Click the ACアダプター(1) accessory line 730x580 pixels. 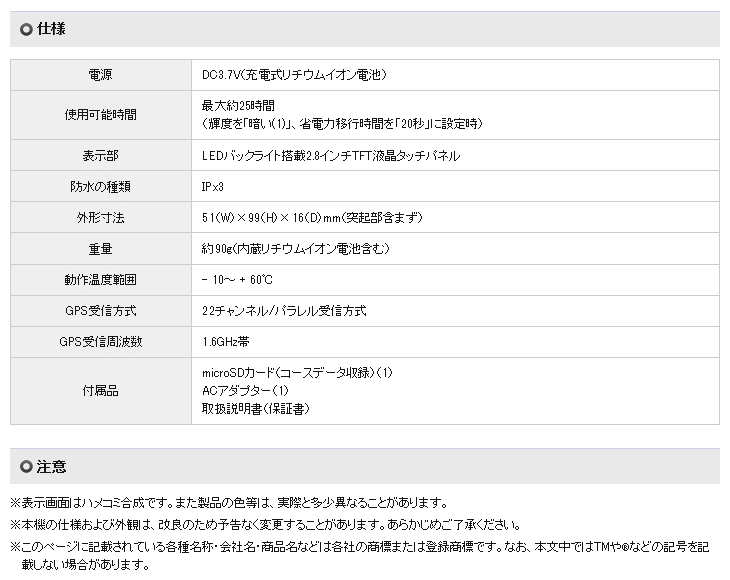[245, 391]
